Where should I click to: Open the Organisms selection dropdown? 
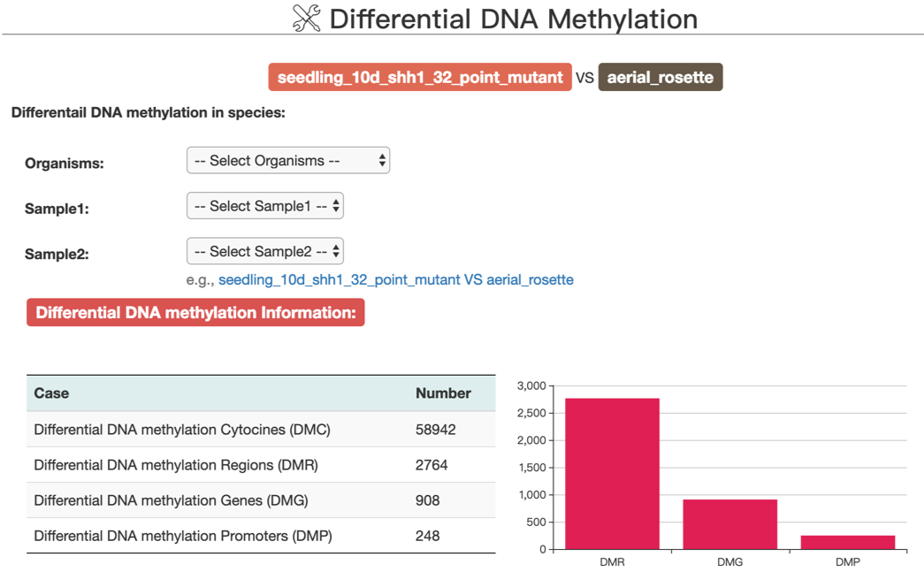[287, 160]
